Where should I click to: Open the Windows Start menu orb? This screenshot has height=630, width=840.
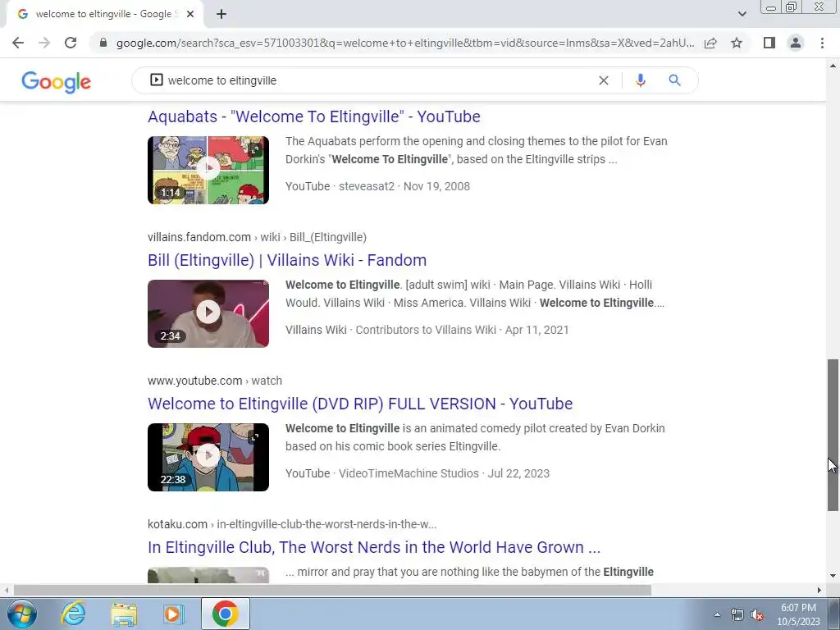[21, 614]
